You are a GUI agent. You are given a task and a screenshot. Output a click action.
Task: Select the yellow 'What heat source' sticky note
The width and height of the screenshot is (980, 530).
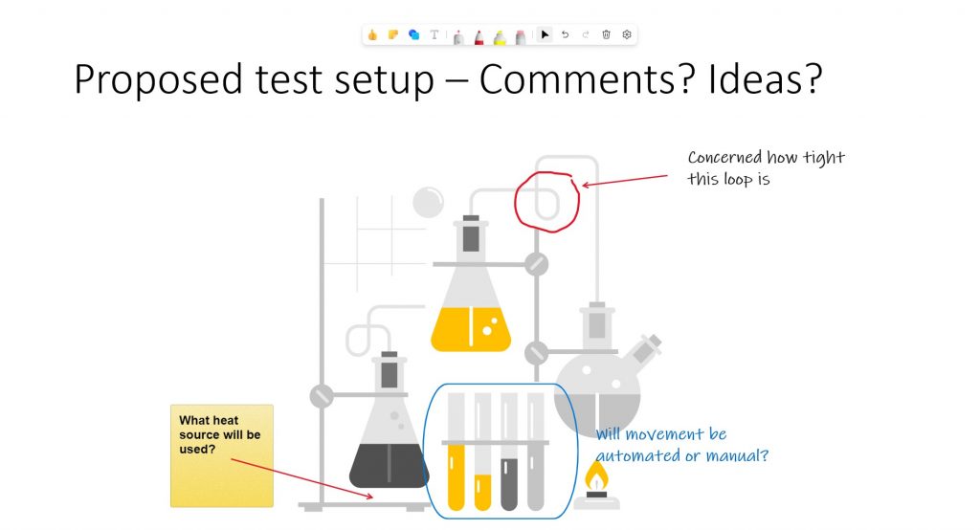222,455
